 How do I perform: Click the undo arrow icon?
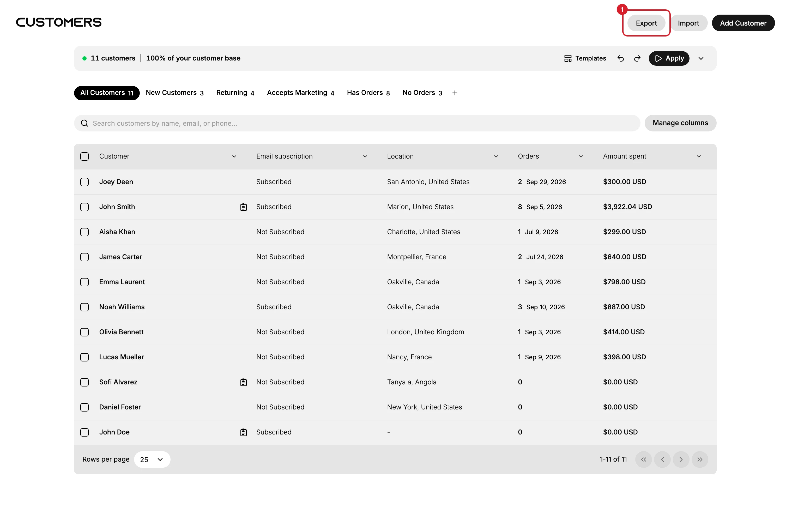click(x=621, y=58)
